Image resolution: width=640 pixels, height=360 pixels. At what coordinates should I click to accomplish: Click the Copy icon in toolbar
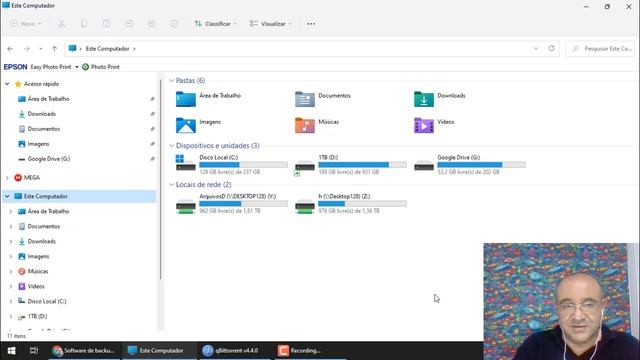(x=84, y=24)
